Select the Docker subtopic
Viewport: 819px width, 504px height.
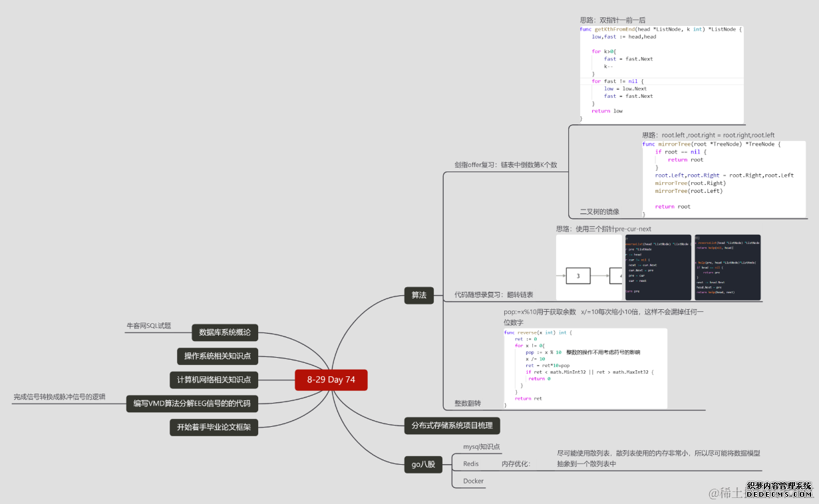pos(473,481)
